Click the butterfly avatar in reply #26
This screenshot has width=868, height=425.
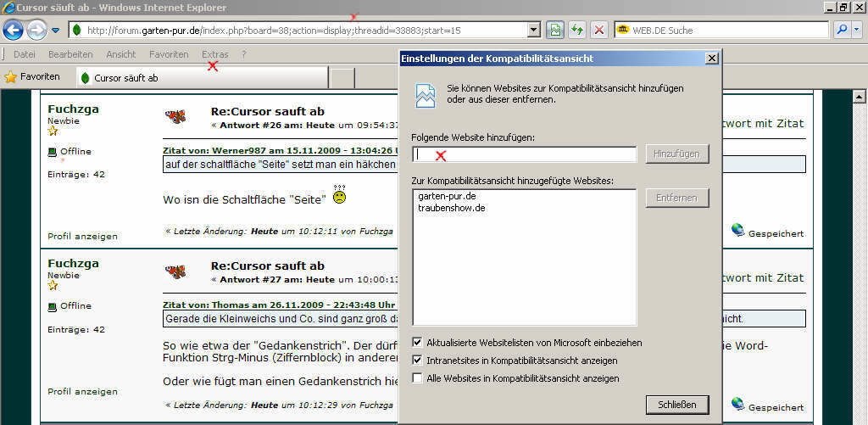pos(176,116)
